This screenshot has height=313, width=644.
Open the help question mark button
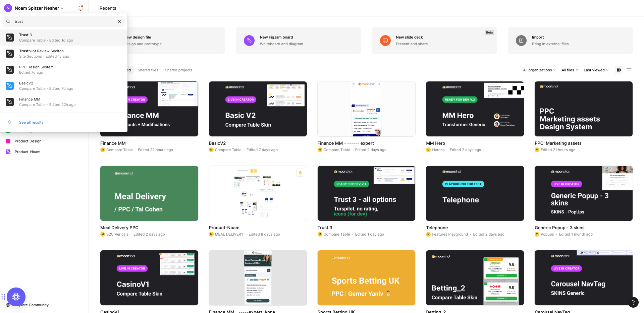coord(633,302)
